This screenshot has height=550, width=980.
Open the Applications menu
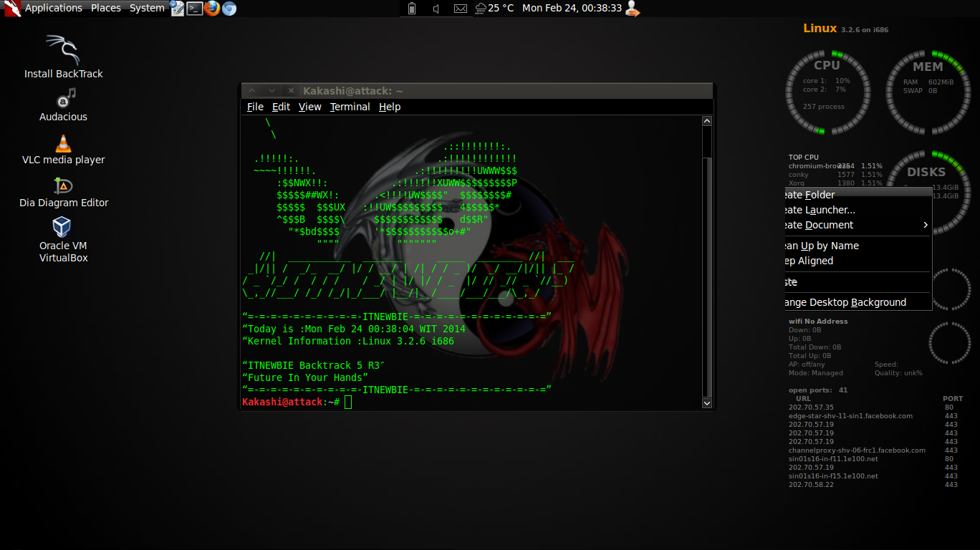click(54, 9)
